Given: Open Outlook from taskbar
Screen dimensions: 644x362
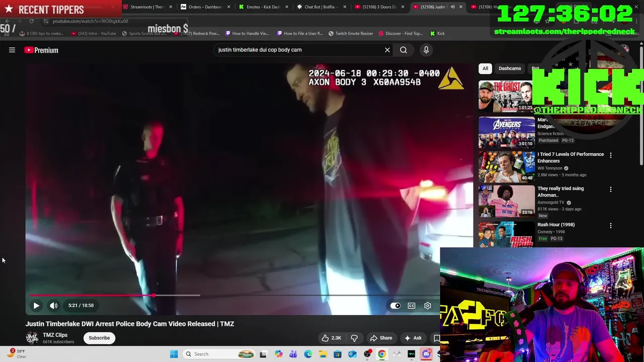Looking at the screenshot, I should [352, 354].
